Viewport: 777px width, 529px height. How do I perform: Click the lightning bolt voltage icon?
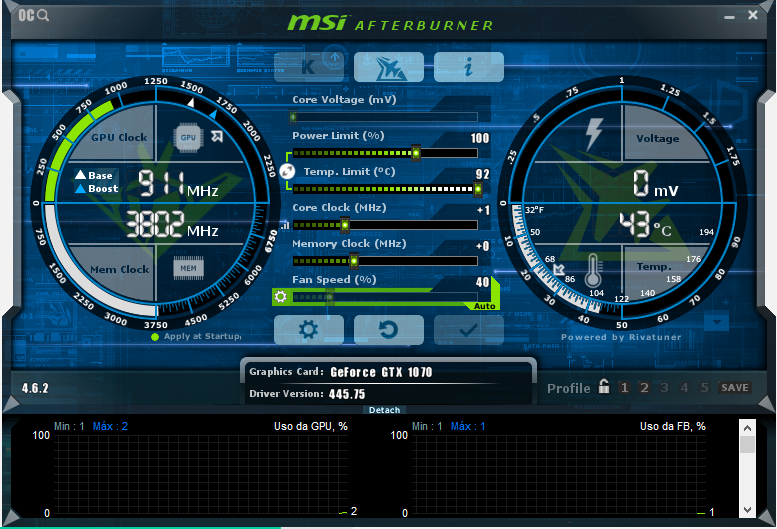pyautogui.click(x=594, y=134)
